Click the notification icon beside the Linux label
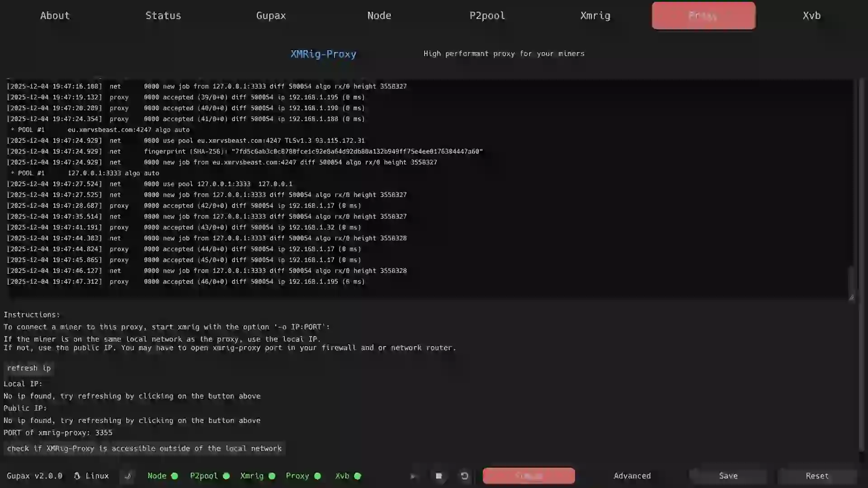The image size is (868, 488). pyautogui.click(x=128, y=476)
